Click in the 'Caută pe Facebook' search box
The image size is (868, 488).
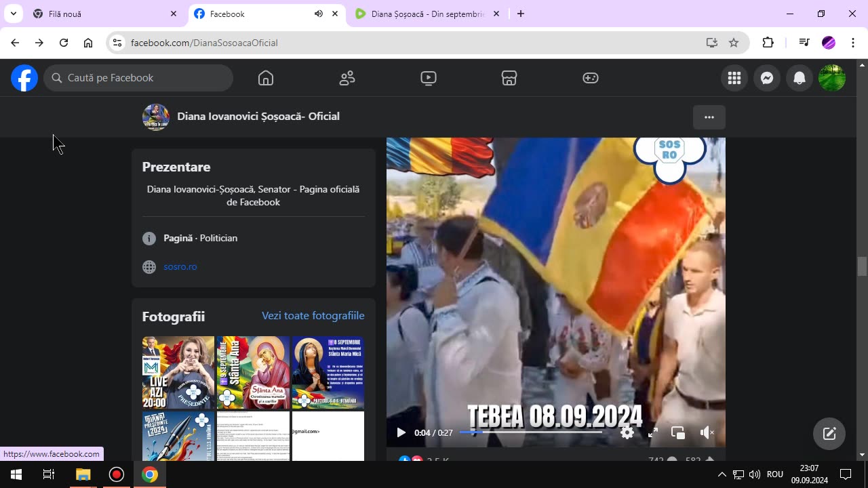click(x=138, y=78)
